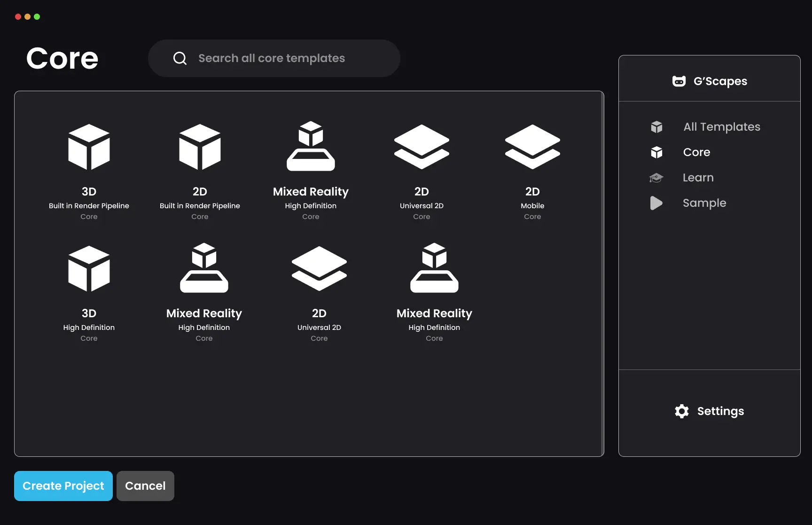Click the Cancel button
The width and height of the screenshot is (812, 525).
click(x=145, y=486)
